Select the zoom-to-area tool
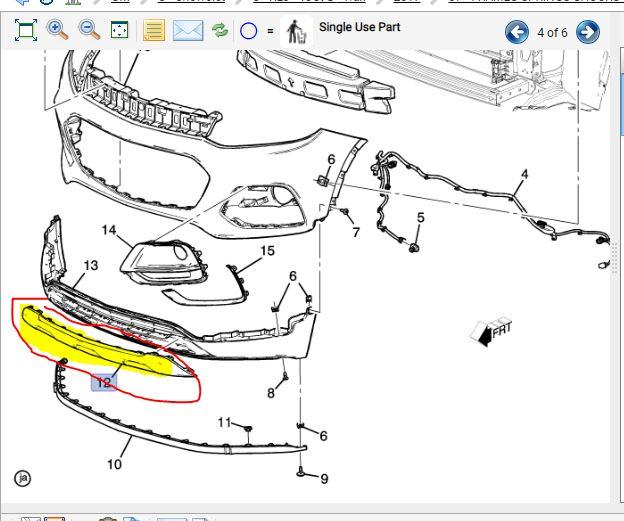The height and width of the screenshot is (521, 624). pyautogui.click(x=120, y=31)
